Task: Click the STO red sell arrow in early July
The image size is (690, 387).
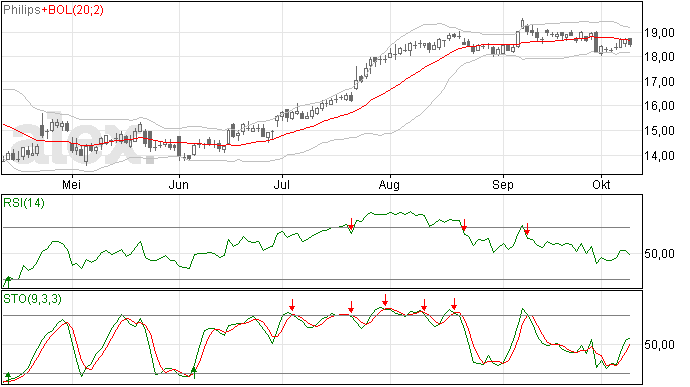Action: [292, 305]
